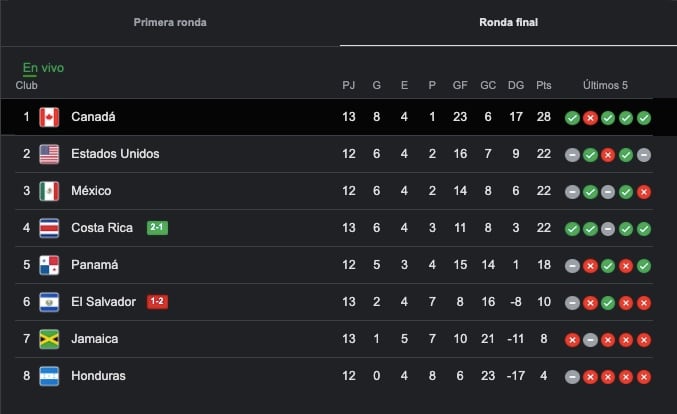Click Jamaica's grey draw result icon
Image resolution: width=677 pixels, height=414 pixels.
tap(590, 339)
